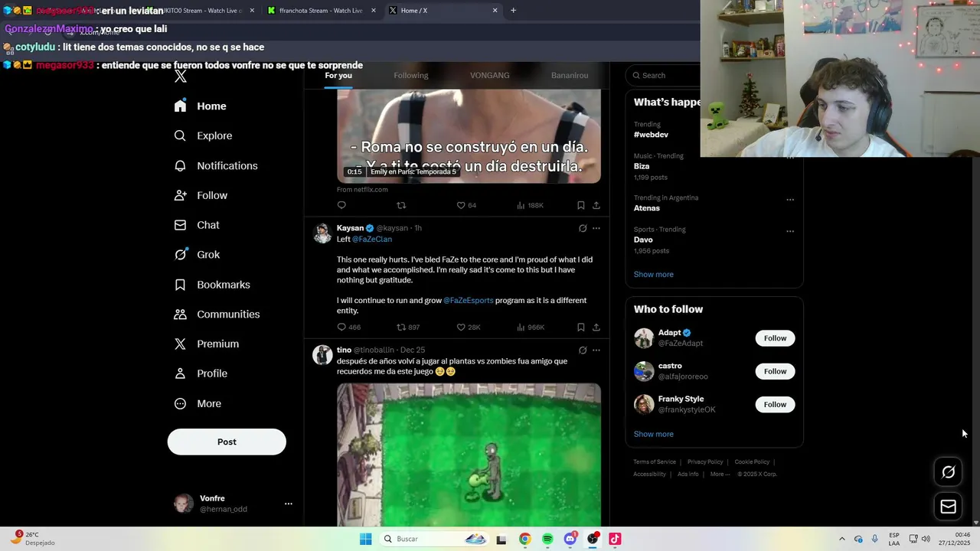Open Spotify from the taskbar

(547, 540)
